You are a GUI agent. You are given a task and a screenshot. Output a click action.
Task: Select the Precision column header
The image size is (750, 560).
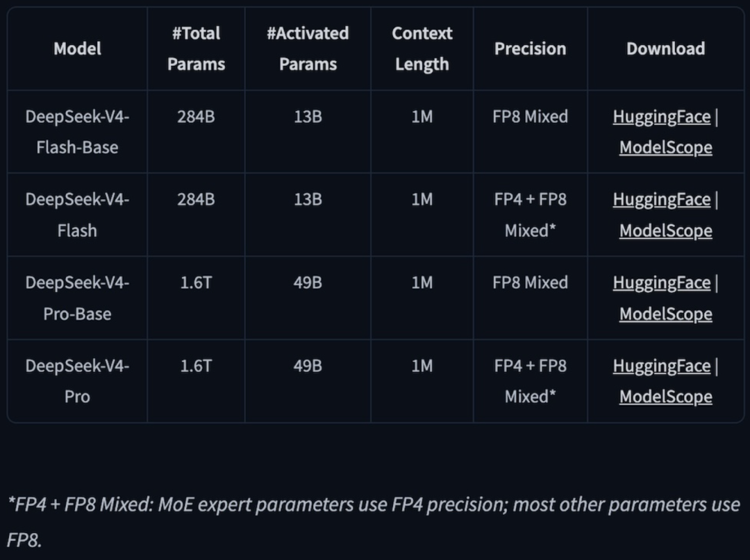coord(530,49)
